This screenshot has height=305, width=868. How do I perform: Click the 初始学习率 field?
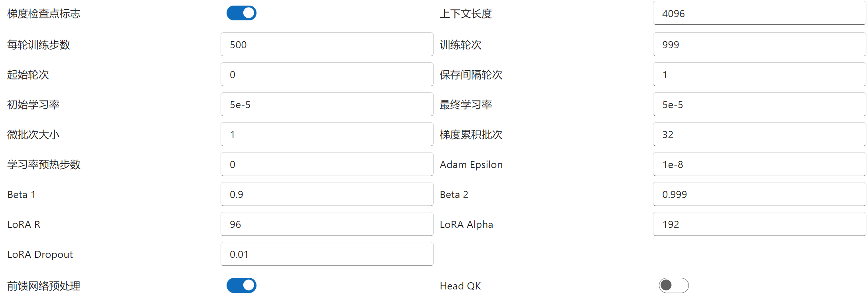click(326, 105)
